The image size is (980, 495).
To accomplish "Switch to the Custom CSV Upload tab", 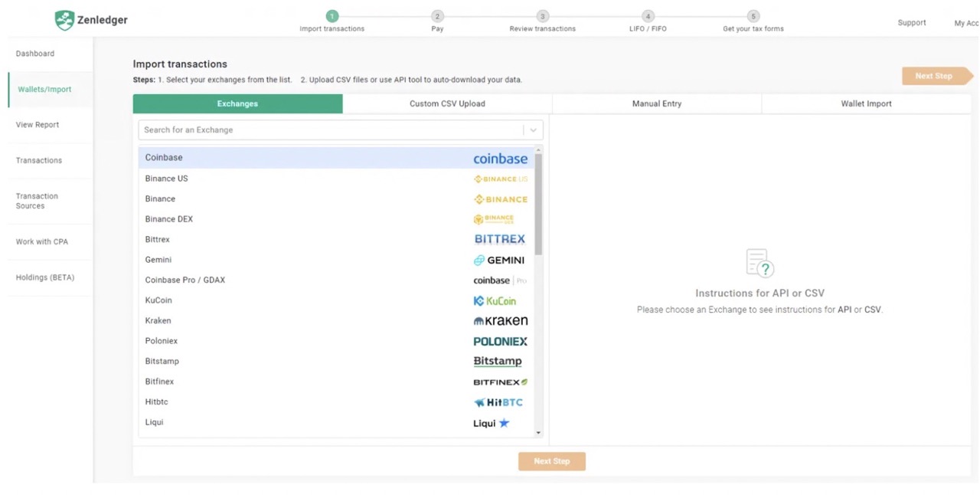I will (447, 103).
